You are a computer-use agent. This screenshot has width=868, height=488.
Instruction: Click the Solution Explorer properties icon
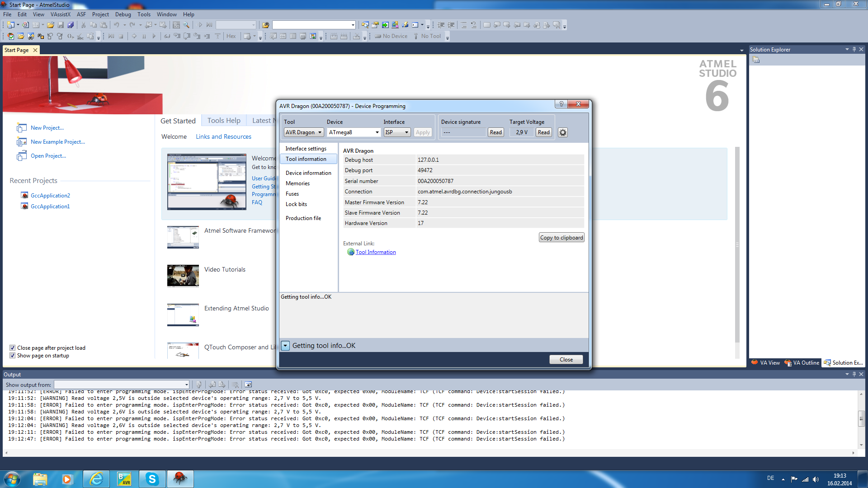click(x=756, y=60)
